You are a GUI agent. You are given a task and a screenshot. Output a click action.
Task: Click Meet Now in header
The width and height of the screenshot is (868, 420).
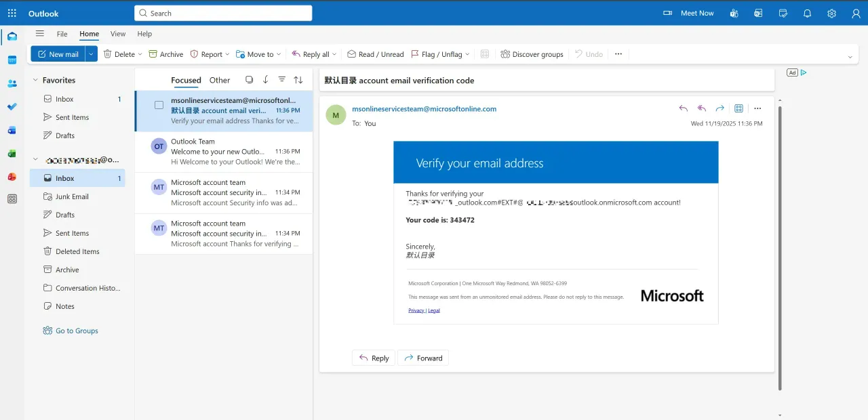pos(688,13)
